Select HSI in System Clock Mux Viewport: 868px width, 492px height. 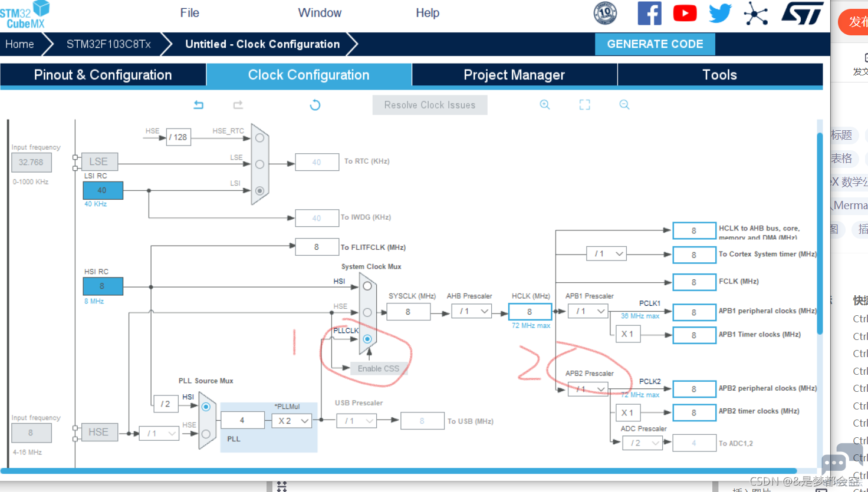click(367, 286)
